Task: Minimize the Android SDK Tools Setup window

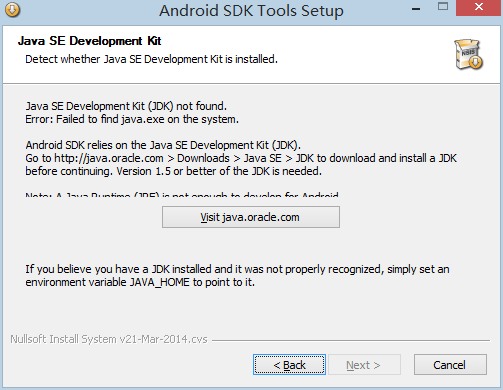Action: pyautogui.click(x=416, y=8)
